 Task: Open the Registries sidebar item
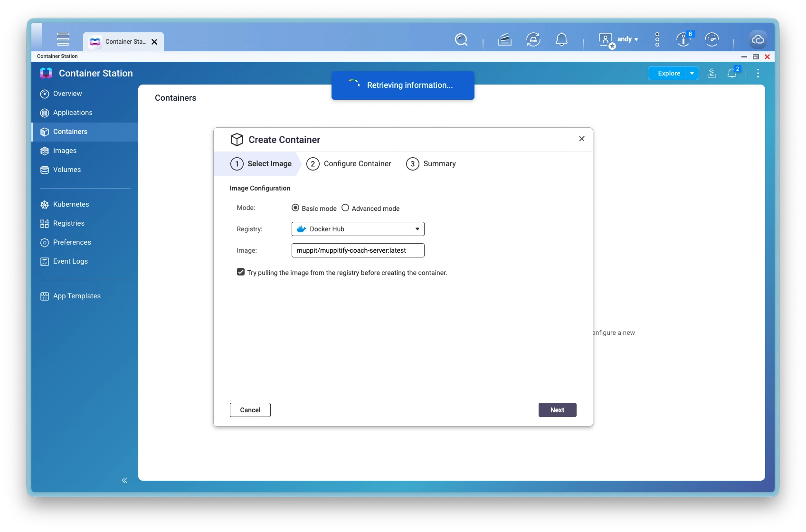click(x=68, y=223)
